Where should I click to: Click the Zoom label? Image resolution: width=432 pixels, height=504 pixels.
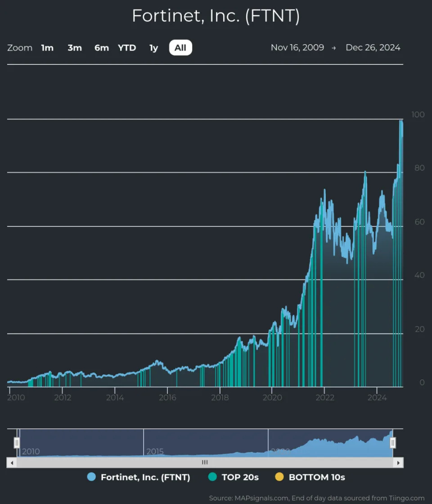coord(20,48)
